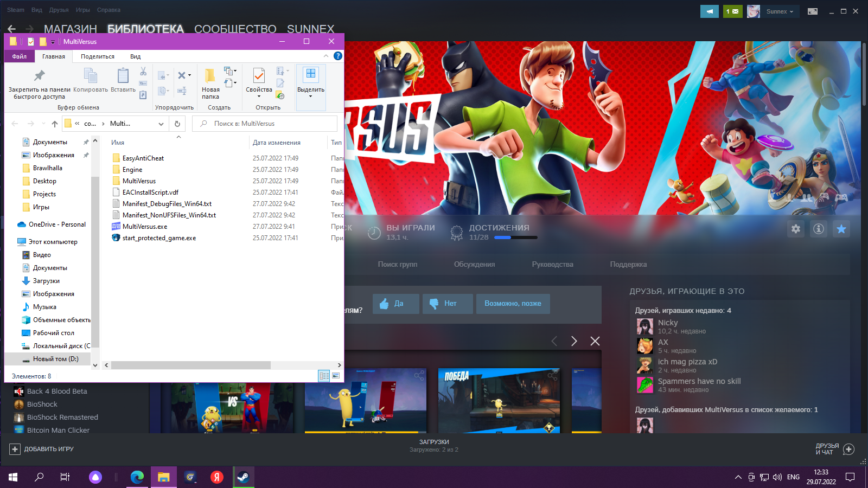868x488 pixels.
Task: Select BioShock Remastered in Steam library
Action: (x=62, y=417)
